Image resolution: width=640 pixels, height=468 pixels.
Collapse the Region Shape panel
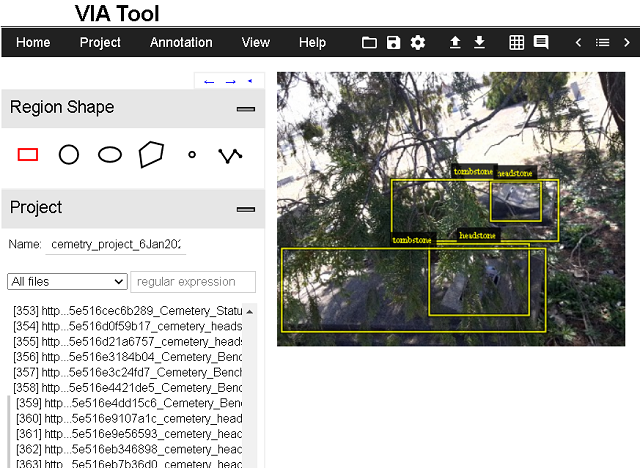click(x=246, y=109)
